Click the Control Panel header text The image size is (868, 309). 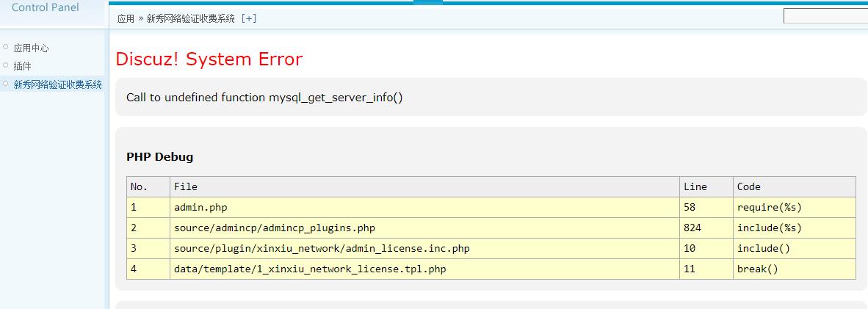[46, 8]
